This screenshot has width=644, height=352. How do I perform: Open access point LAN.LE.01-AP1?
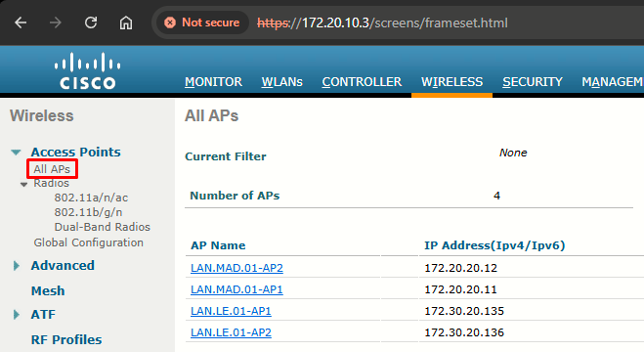(231, 311)
